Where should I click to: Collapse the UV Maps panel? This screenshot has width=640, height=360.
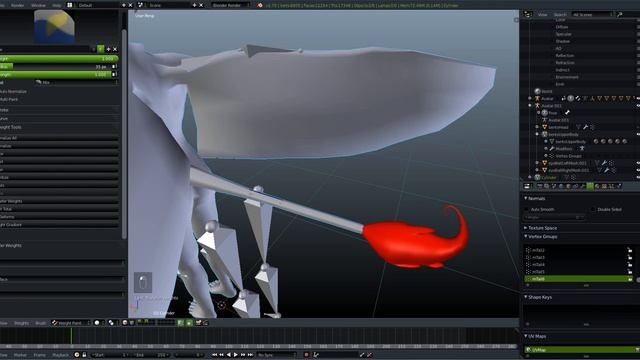526,336
